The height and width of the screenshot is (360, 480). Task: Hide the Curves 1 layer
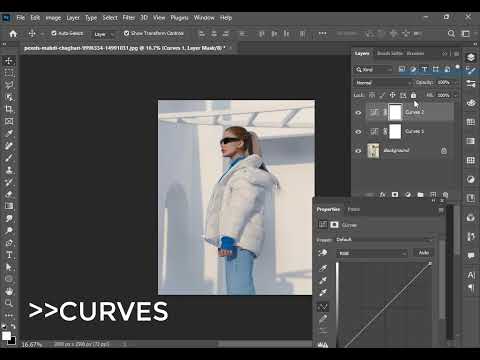coord(358,132)
